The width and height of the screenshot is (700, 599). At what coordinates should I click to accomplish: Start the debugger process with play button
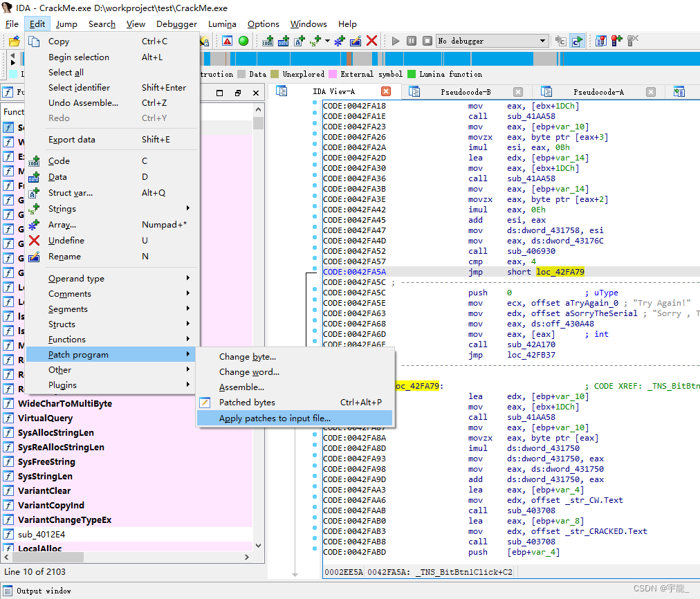(x=396, y=41)
